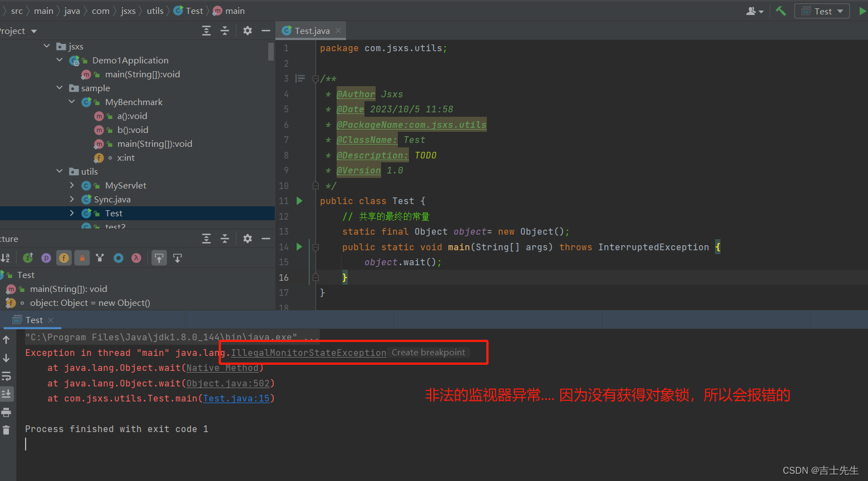Click the run gutter arrow on line 11
The height and width of the screenshot is (481, 868).
pyautogui.click(x=299, y=201)
